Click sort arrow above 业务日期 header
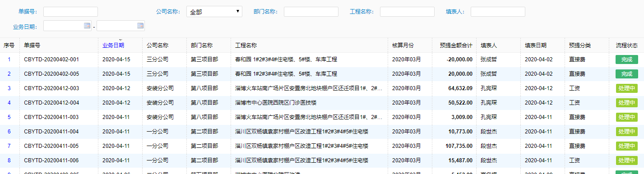644x174 pixels. [x=120, y=40]
